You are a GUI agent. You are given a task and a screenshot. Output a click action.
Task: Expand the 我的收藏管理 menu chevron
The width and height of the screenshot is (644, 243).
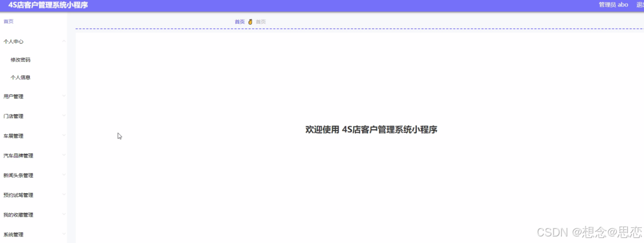coord(64,214)
